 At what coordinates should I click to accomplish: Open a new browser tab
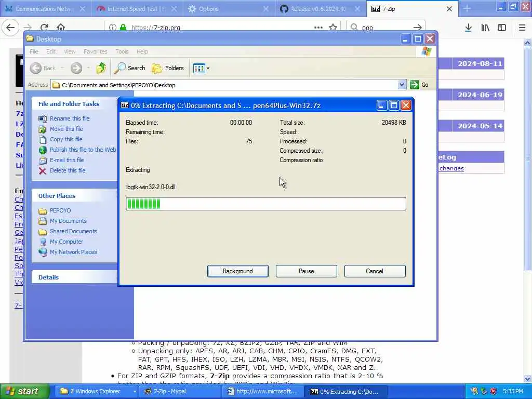tap(467, 9)
